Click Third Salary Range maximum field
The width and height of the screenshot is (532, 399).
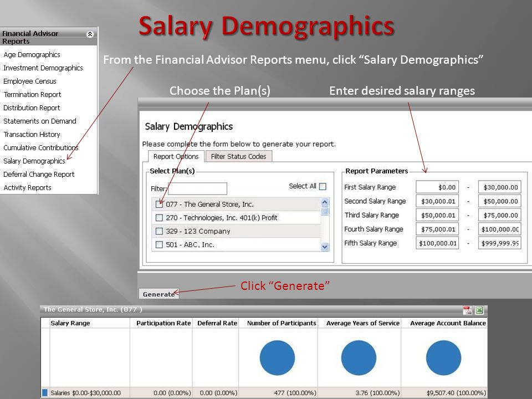pyautogui.click(x=499, y=215)
